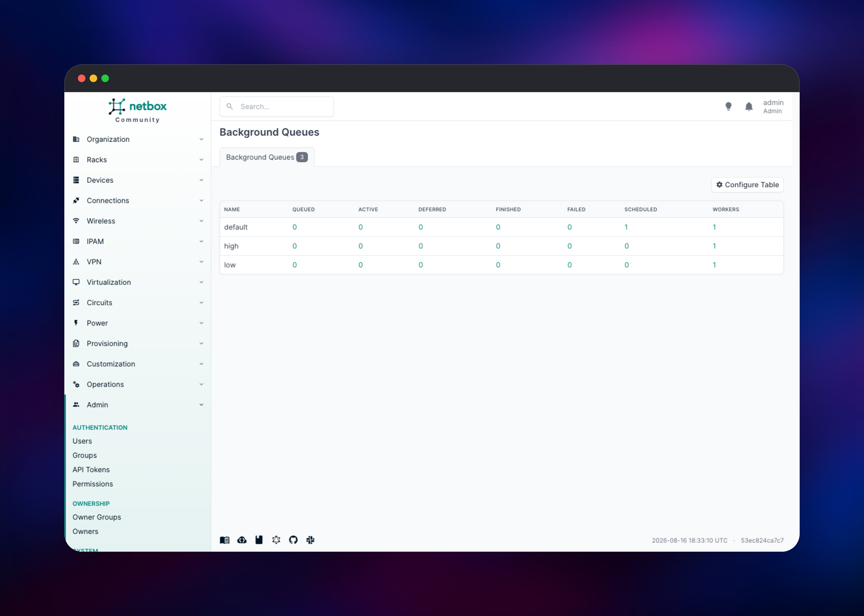The width and height of the screenshot is (864, 616).
Task: Click the Operations gears icon
Action: click(76, 384)
